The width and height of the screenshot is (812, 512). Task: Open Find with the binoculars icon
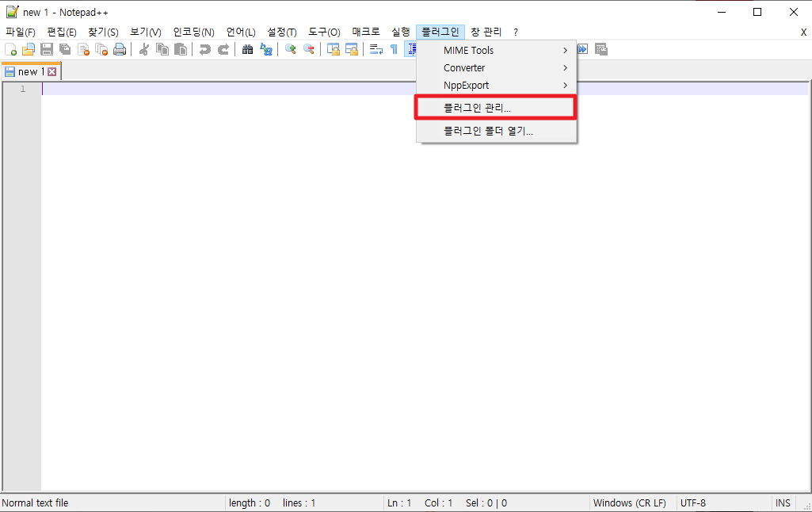(x=247, y=49)
